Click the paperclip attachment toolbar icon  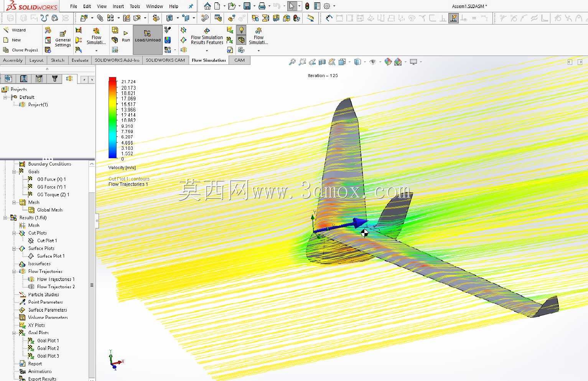click(x=100, y=18)
